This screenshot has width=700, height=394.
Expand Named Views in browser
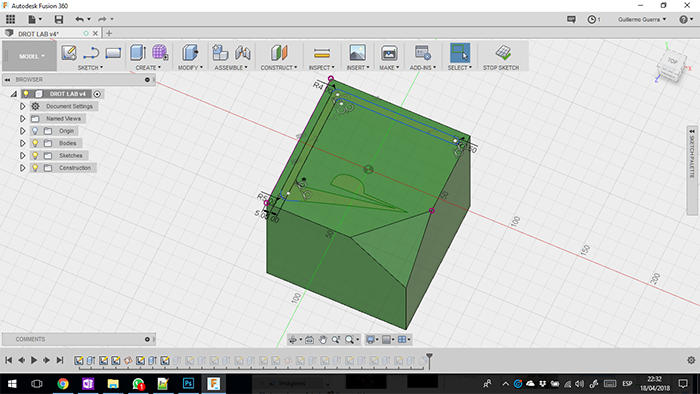(x=22, y=119)
